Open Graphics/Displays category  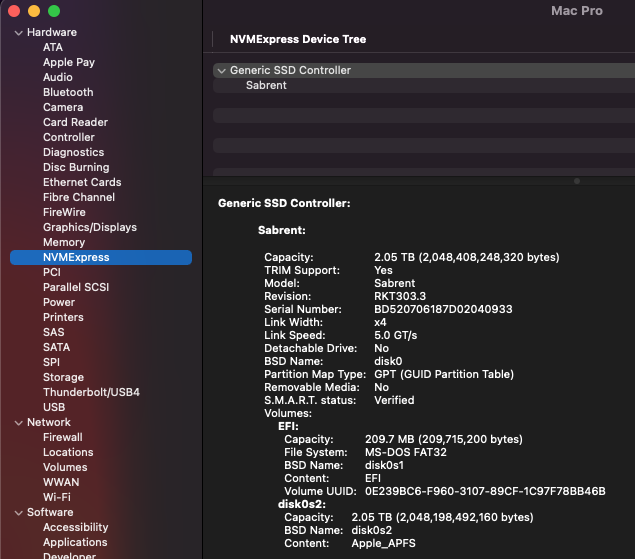tap(90, 227)
